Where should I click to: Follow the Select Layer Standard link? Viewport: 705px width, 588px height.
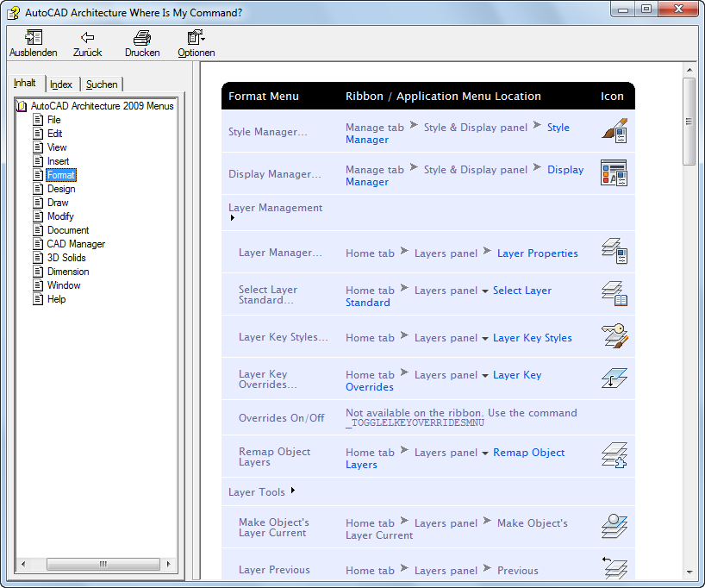click(449, 297)
